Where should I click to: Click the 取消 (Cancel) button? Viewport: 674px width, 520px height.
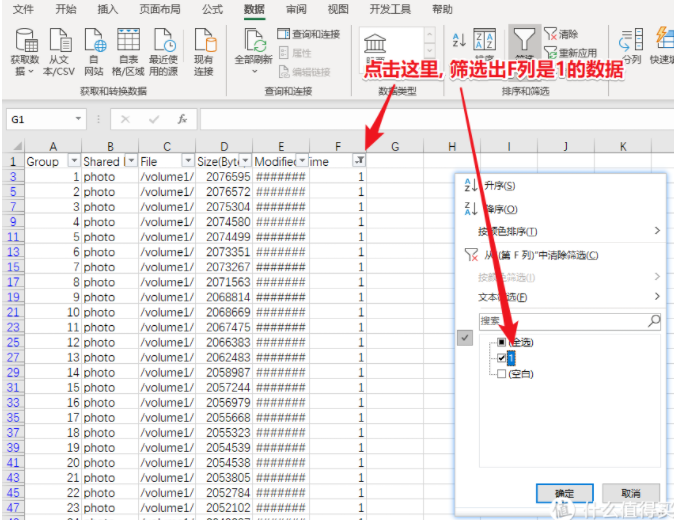click(630, 492)
